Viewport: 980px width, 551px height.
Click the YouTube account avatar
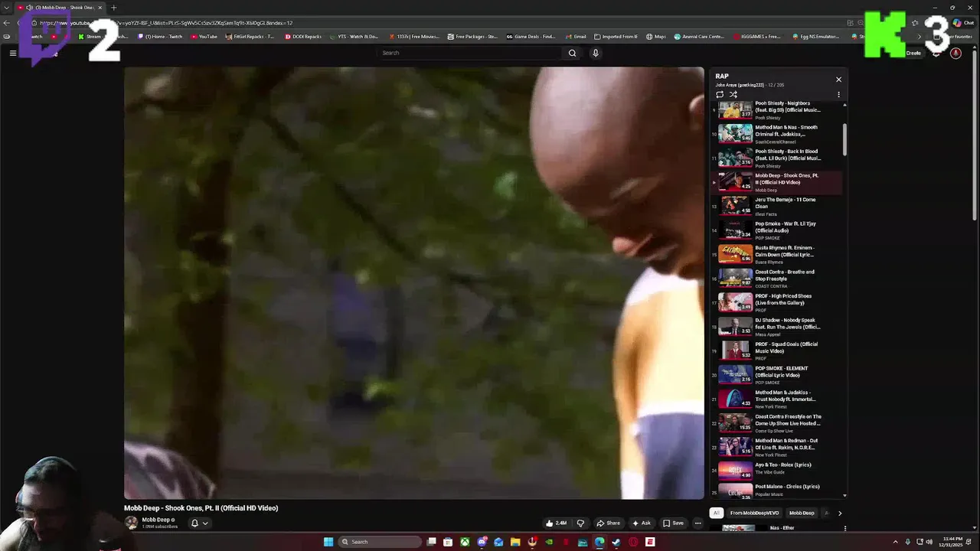point(955,53)
